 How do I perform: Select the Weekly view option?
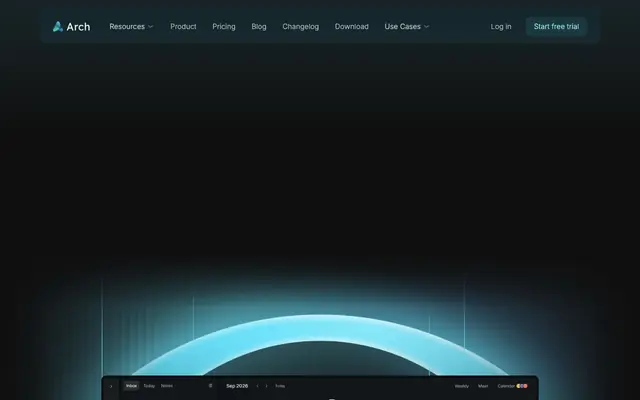462,386
